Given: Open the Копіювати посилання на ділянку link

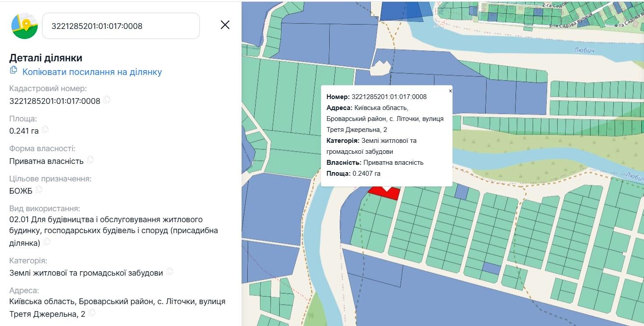Looking at the screenshot, I should 92,72.
